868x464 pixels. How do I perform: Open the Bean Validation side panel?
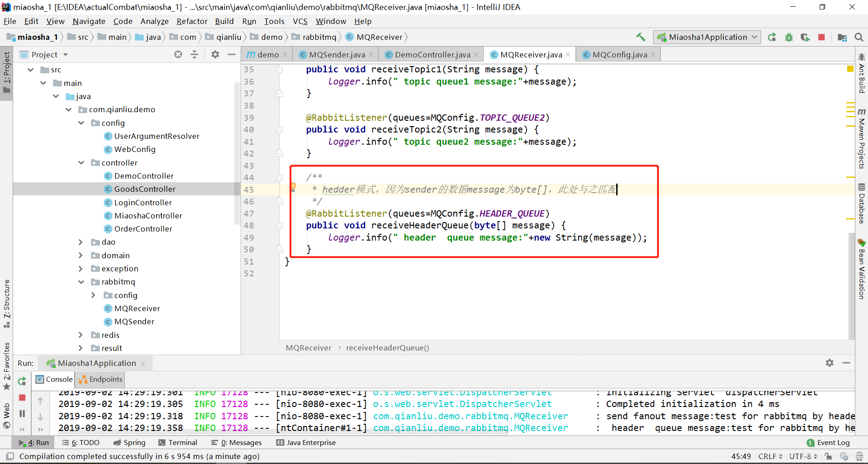click(861, 269)
